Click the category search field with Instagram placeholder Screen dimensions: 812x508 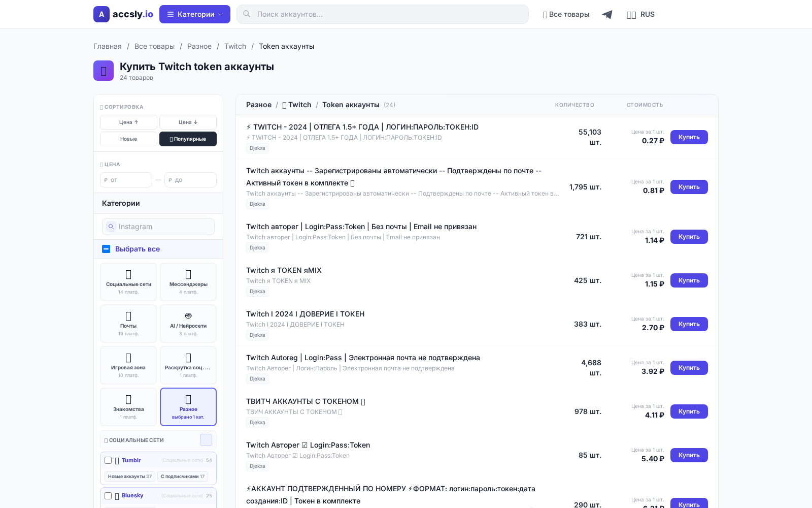pos(158,227)
